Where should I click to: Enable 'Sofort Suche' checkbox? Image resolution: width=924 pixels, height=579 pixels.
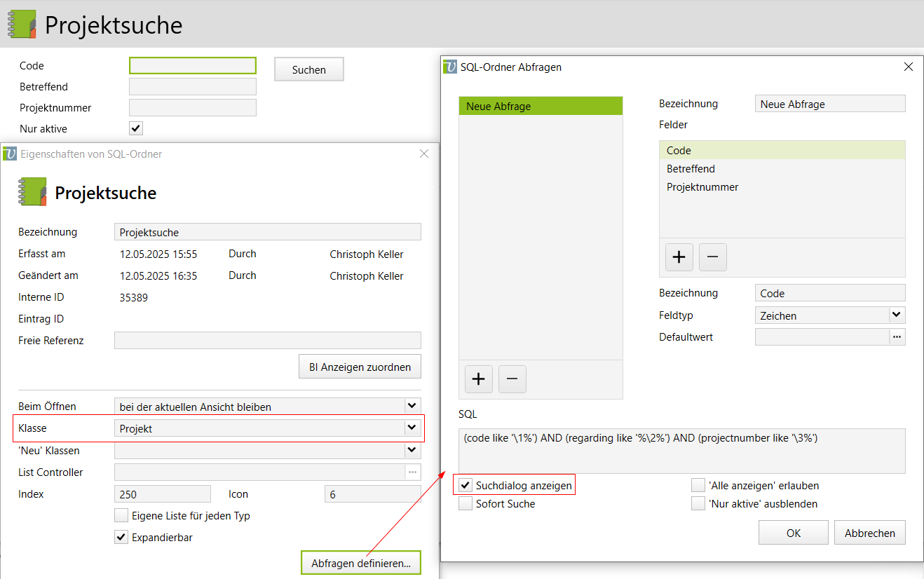[x=466, y=503]
